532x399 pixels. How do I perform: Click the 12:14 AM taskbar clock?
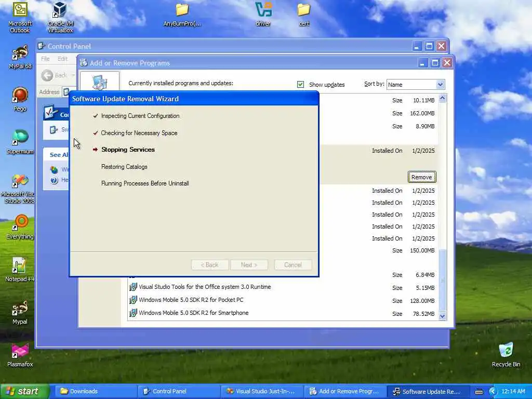click(x=513, y=392)
